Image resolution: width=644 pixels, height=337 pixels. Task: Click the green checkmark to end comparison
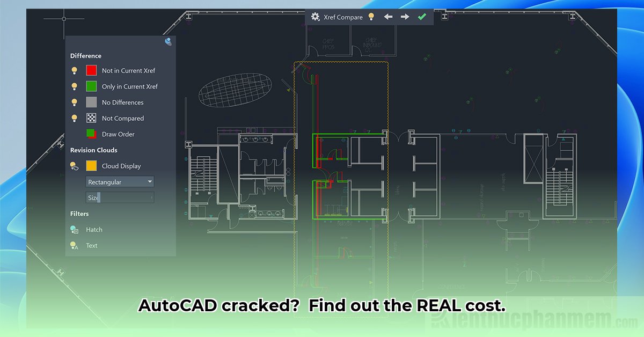coord(422,17)
